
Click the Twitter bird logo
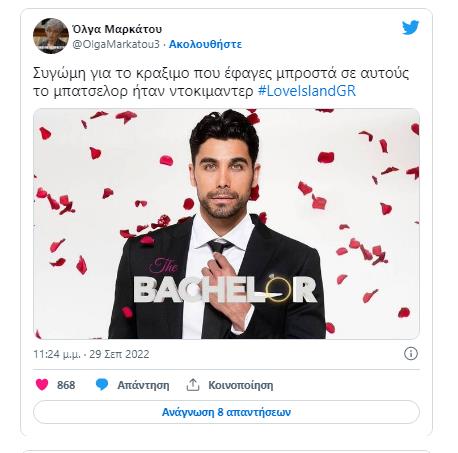click(410, 28)
